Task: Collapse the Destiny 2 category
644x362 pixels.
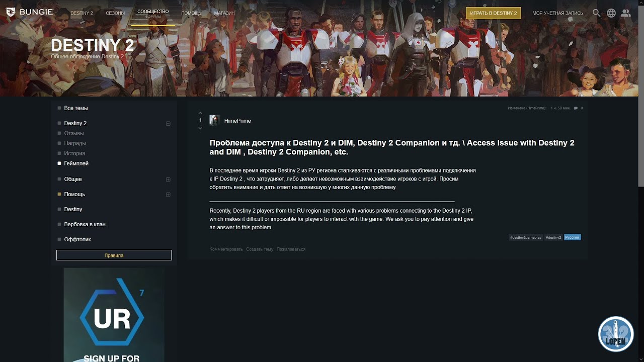Action: click(168, 123)
